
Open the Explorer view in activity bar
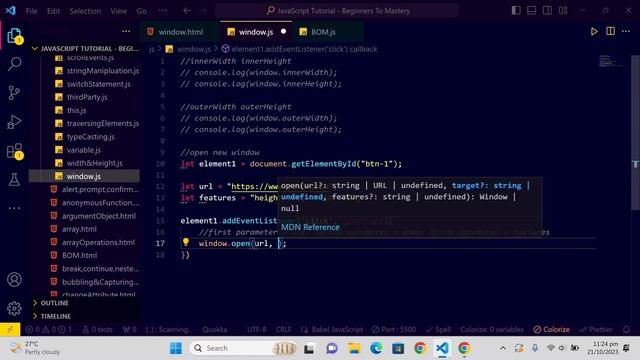(x=14, y=36)
